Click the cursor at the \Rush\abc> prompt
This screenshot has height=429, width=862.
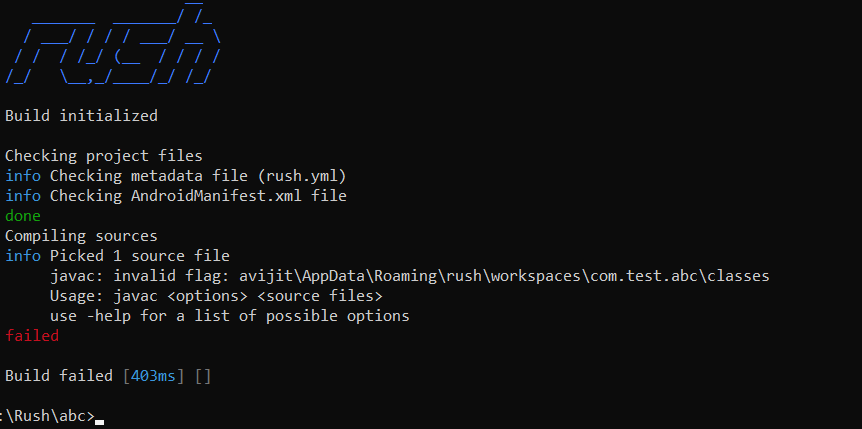point(99,420)
